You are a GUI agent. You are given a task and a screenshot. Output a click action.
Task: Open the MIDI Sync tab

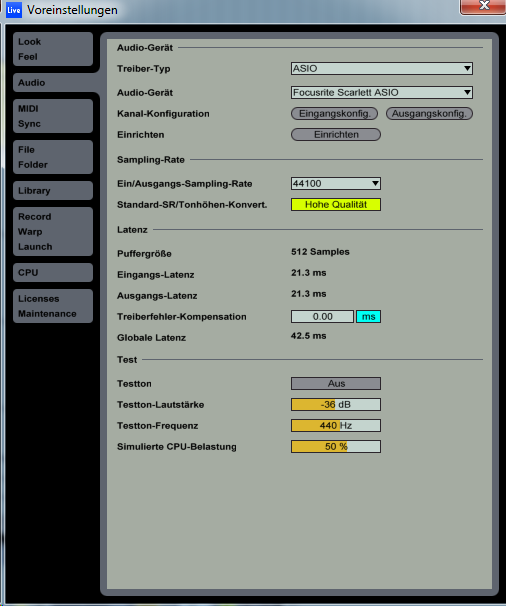pyautogui.click(x=53, y=116)
